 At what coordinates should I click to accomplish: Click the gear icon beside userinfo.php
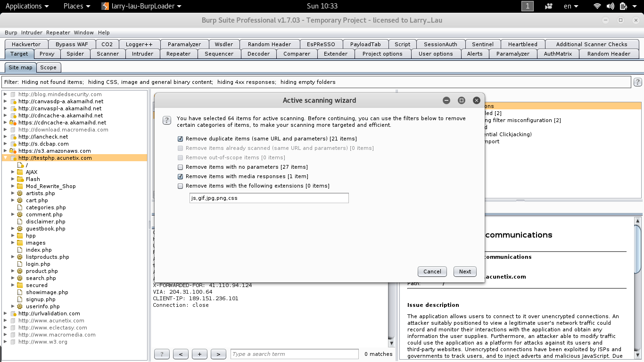(20, 306)
